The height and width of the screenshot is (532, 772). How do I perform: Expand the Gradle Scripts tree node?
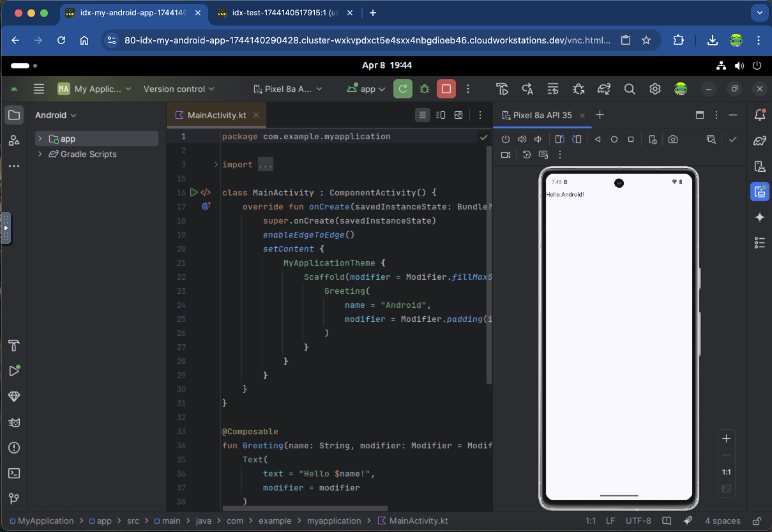click(40, 154)
